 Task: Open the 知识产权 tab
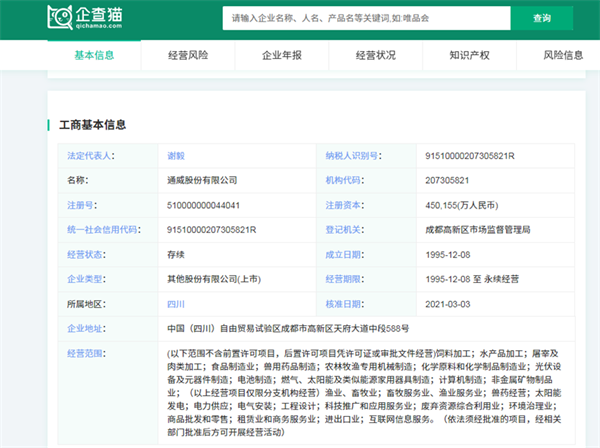pyautogui.click(x=468, y=55)
